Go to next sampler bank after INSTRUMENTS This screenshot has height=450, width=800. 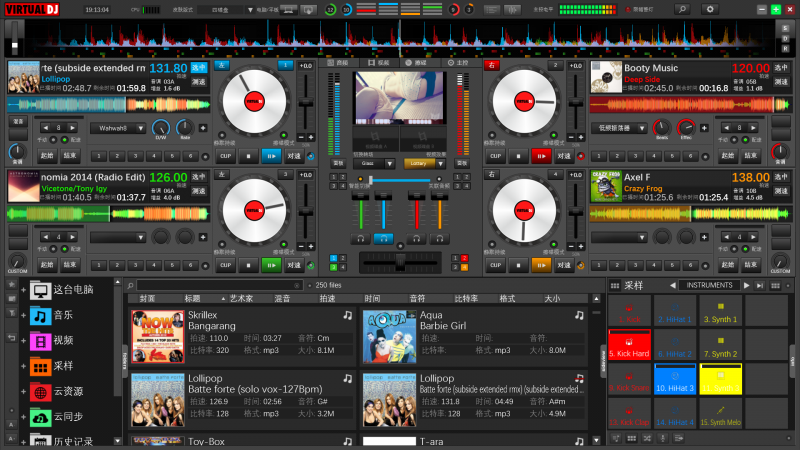pos(746,286)
